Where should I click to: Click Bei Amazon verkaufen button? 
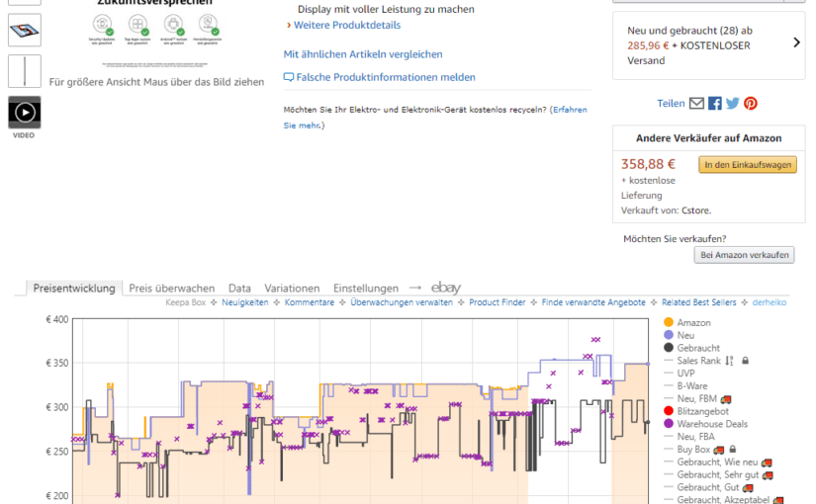pyautogui.click(x=745, y=255)
